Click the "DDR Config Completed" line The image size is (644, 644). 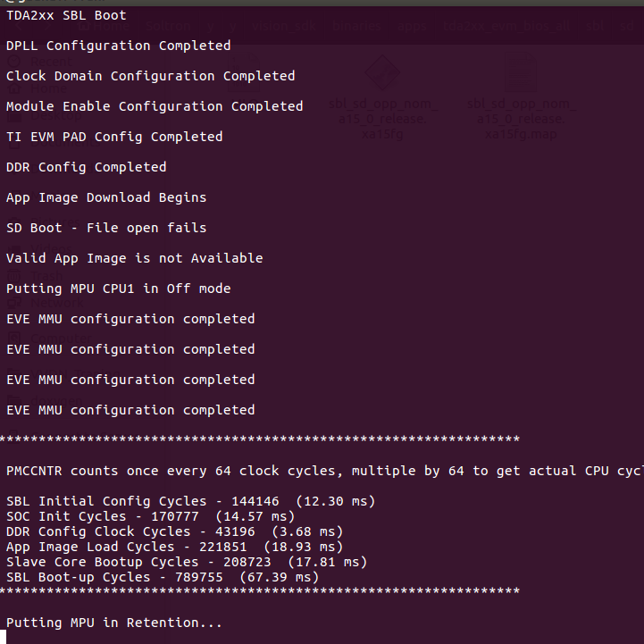pyautogui.click(x=86, y=167)
